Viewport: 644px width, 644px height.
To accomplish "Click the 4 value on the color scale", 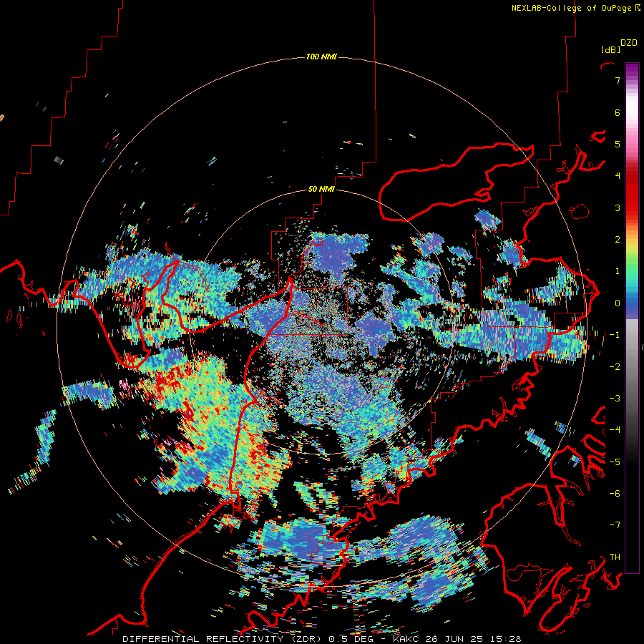I will click(x=618, y=176).
